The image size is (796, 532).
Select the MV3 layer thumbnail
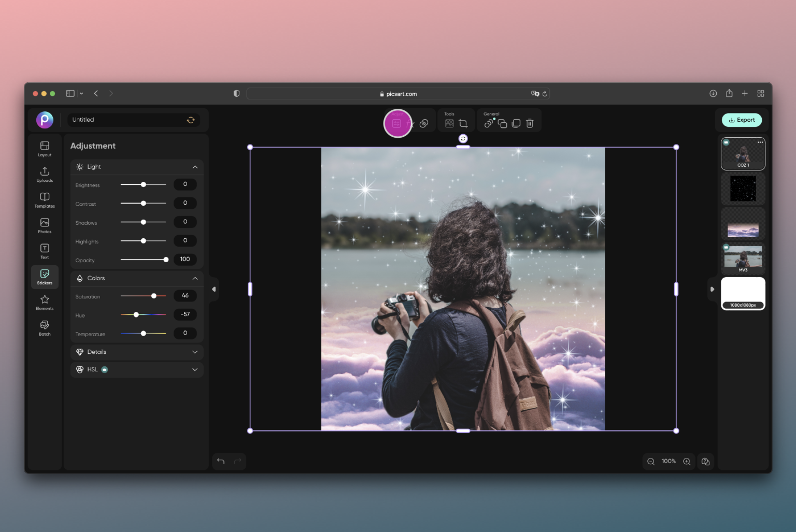(743, 257)
